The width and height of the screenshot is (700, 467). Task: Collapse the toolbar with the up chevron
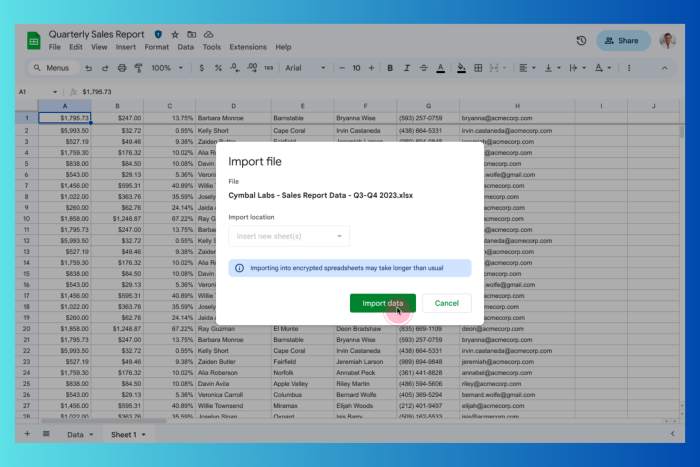664,68
